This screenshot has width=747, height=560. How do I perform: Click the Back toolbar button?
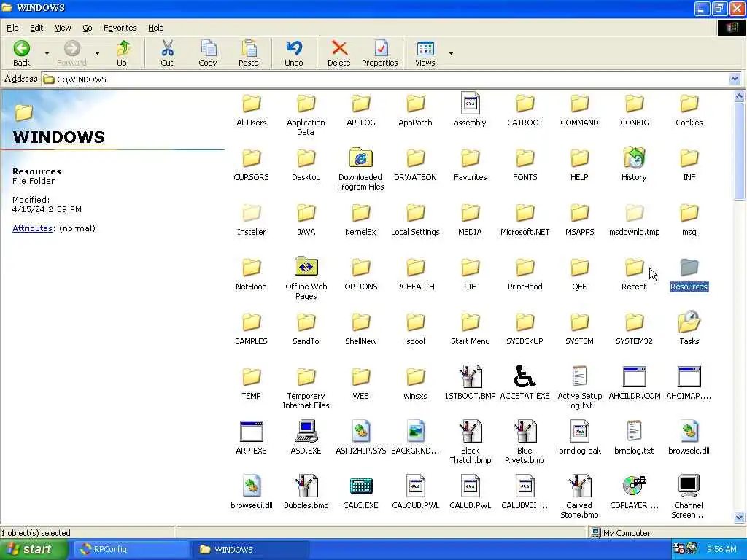(x=21, y=52)
